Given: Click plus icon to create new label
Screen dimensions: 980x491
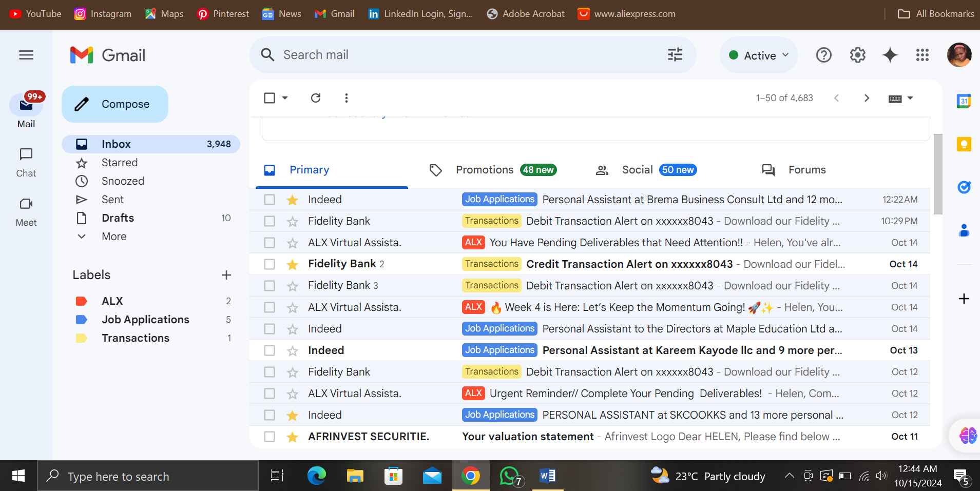Looking at the screenshot, I should [x=226, y=275].
